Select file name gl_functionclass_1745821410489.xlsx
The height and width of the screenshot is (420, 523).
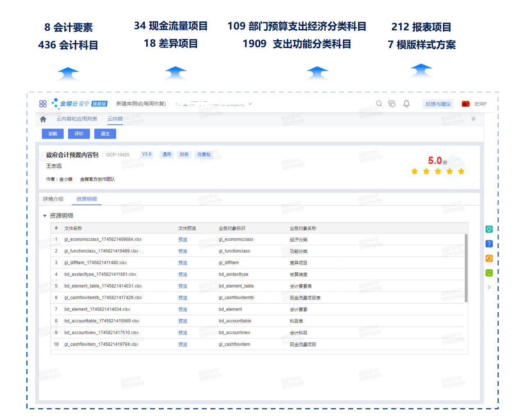point(101,251)
